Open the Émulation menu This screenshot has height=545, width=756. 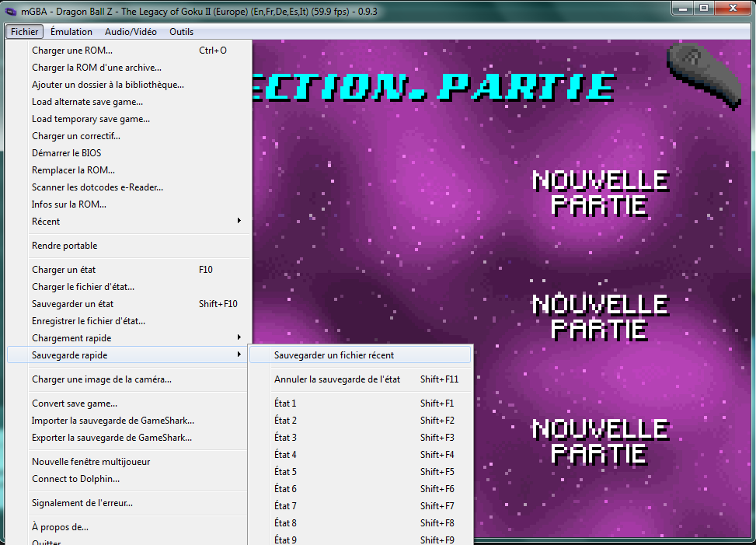(x=71, y=32)
